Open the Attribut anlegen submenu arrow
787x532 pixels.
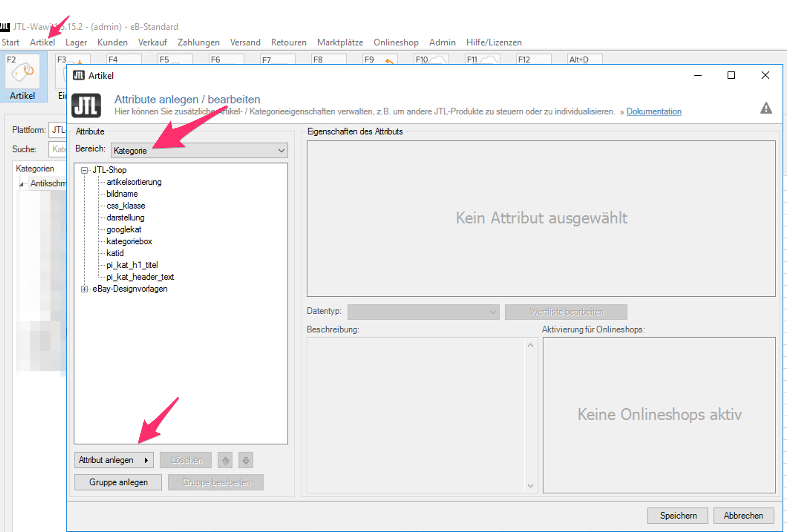(146, 460)
